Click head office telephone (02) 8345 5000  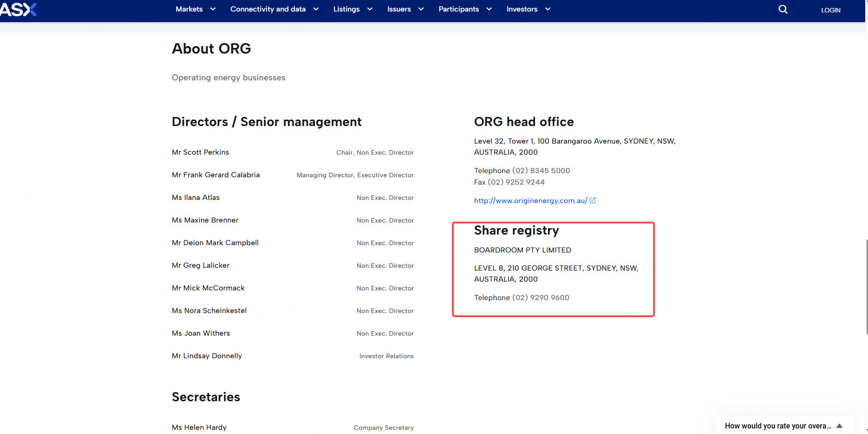coord(541,171)
